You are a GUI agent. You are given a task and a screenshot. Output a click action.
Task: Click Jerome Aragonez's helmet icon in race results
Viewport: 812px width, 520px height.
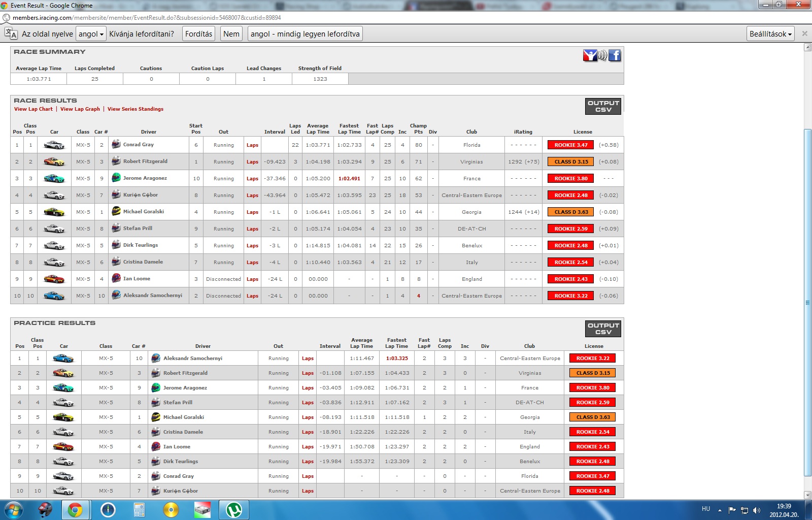coord(116,178)
